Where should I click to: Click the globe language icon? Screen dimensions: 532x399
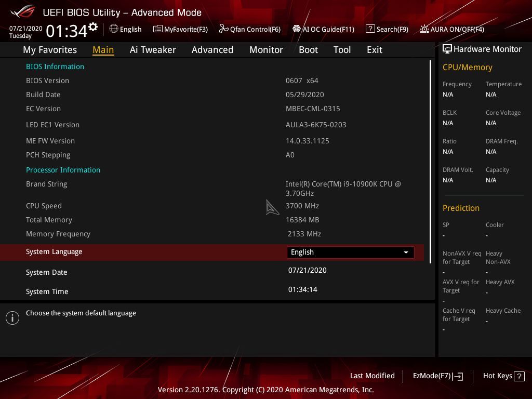114,29
